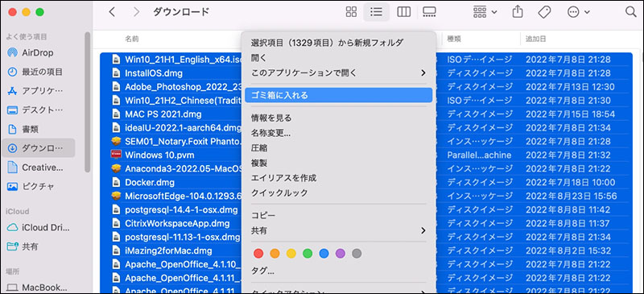Image resolution: width=644 pixels, height=294 pixels.
Task: Click the Share toolbar icon
Action: [518, 12]
